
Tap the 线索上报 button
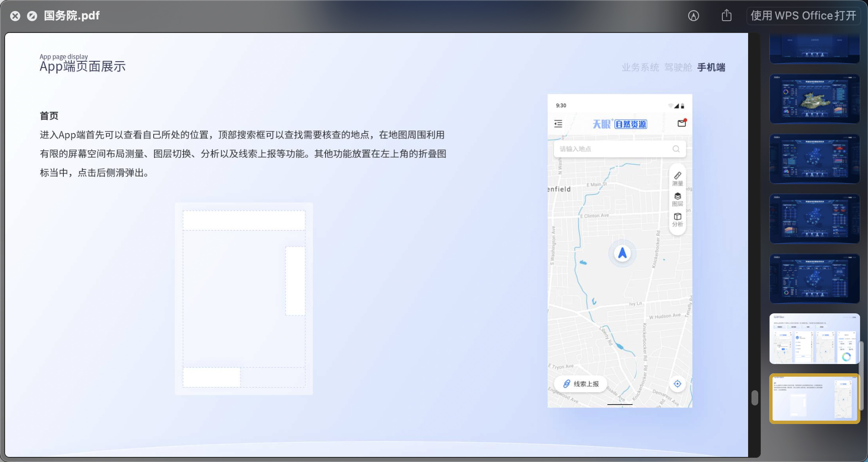point(580,384)
